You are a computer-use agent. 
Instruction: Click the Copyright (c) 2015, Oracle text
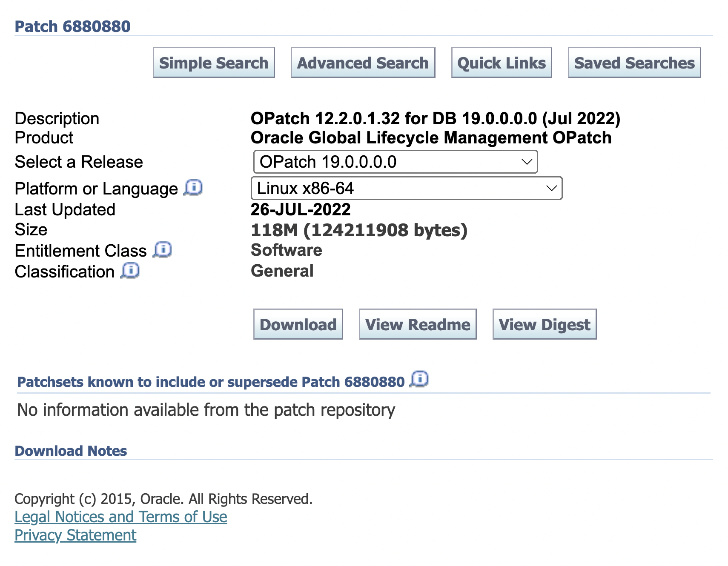(164, 498)
